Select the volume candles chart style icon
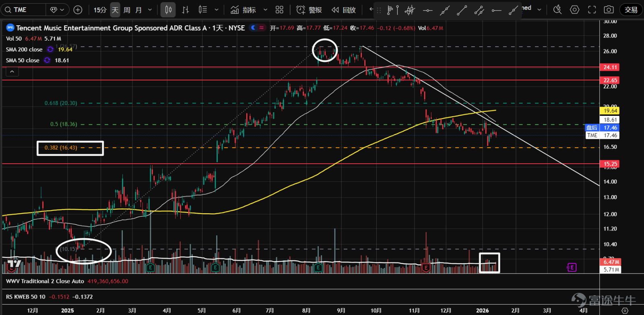Image resolution: width=644 pixels, height=315 pixels. pos(203,10)
